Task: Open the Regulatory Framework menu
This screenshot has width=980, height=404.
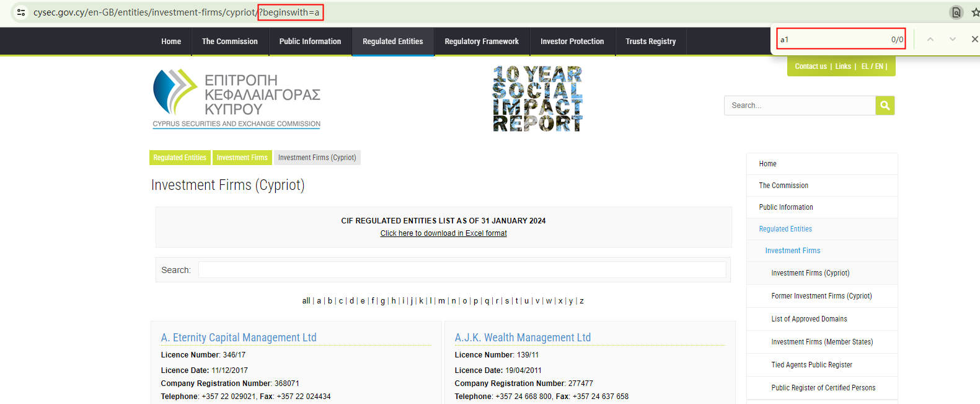Action: click(x=481, y=42)
